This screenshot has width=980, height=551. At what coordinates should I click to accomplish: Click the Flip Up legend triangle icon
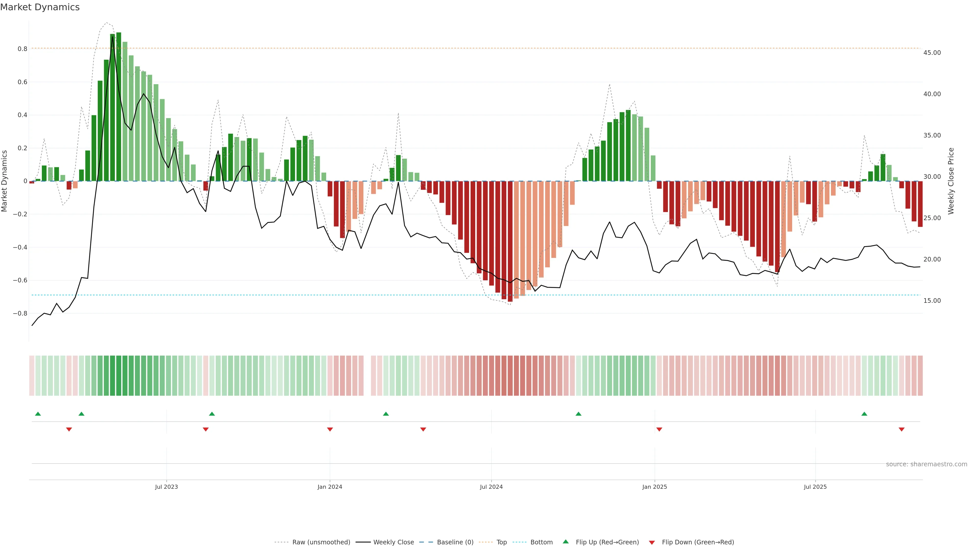pos(566,542)
